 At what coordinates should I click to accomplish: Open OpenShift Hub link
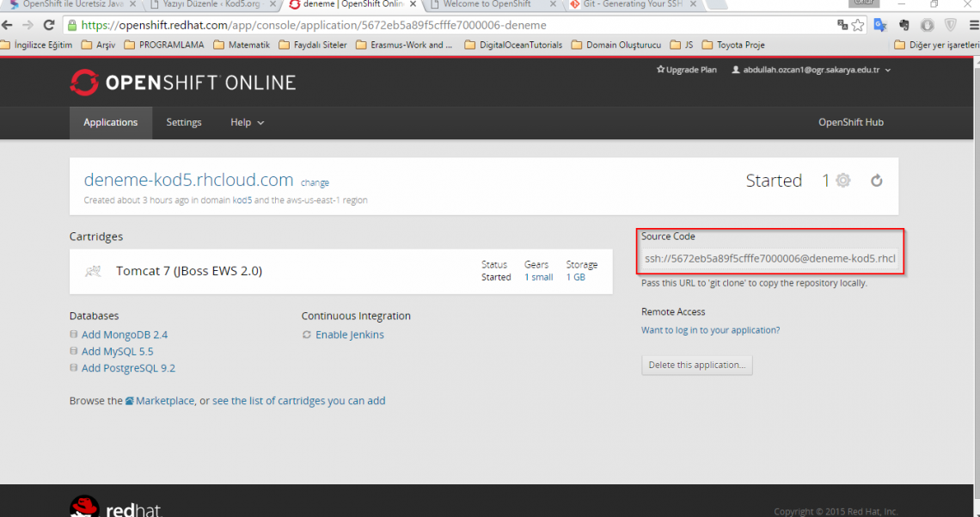pyautogui.click(x=851, y=122)
